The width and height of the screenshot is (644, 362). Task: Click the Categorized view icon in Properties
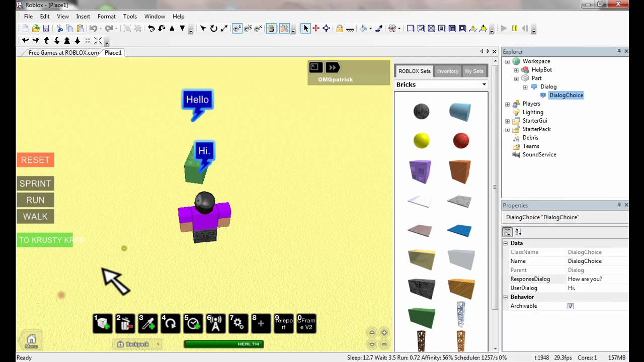(507, 232)
